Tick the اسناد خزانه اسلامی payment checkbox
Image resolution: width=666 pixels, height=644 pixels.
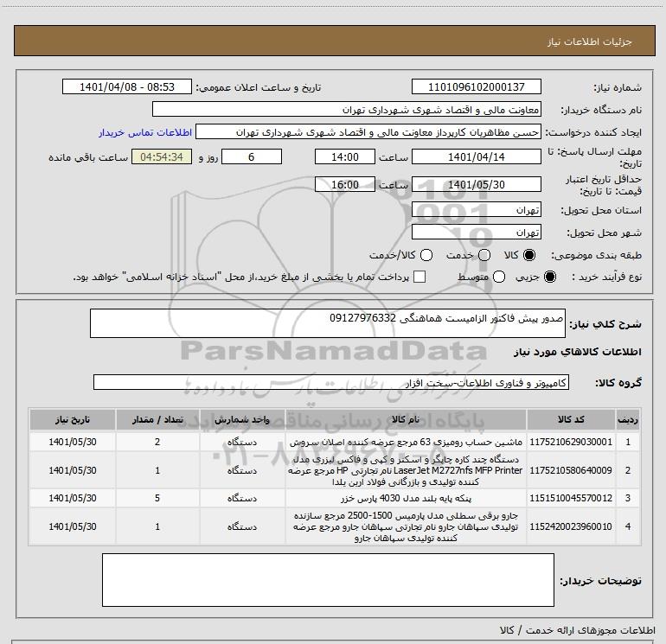tap(419, 277)
